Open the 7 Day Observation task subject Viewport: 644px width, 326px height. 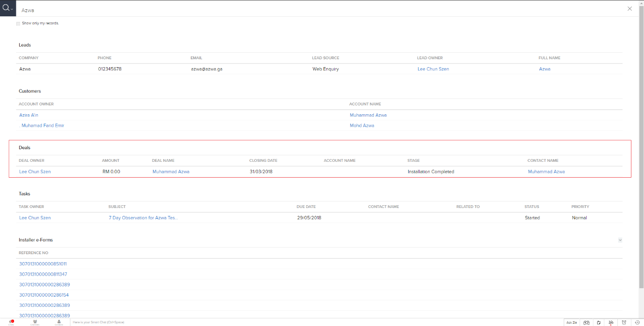[x=143, y=218]
